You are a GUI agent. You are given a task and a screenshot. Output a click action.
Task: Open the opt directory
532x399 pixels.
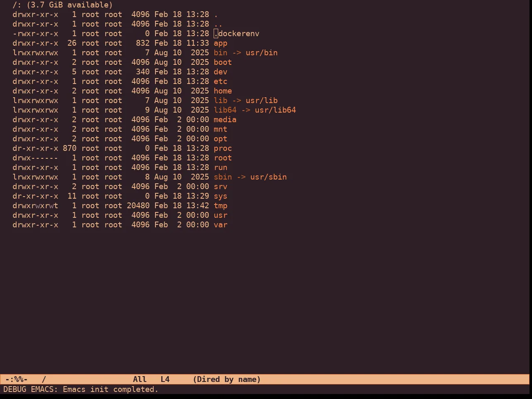coord(220,139)
